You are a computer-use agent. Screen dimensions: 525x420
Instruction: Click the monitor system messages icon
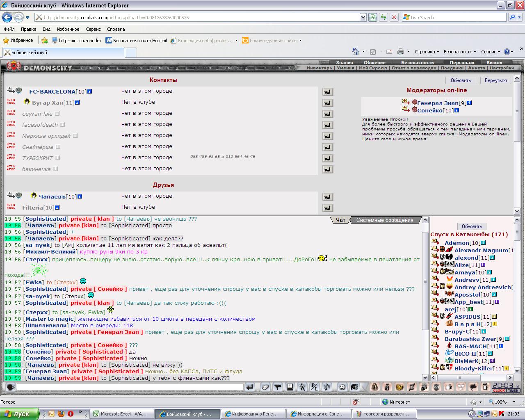tap(290, 387)
